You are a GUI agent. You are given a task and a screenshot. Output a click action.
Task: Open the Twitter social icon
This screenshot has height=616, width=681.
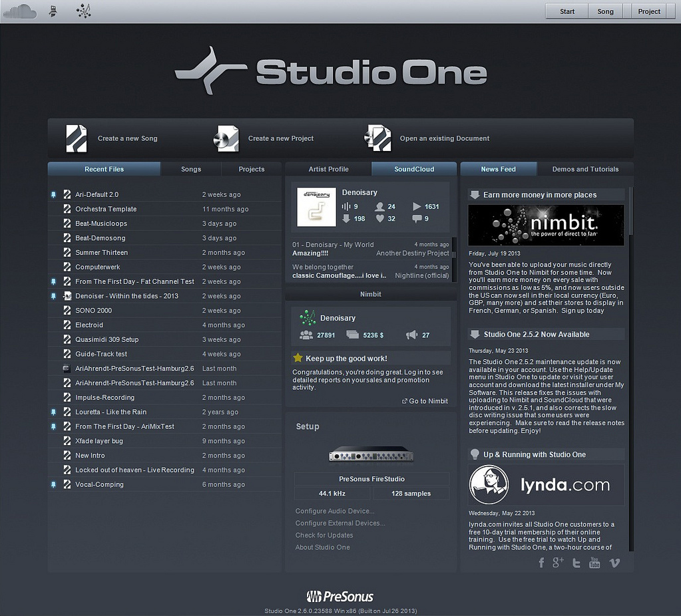coord(576,563)
